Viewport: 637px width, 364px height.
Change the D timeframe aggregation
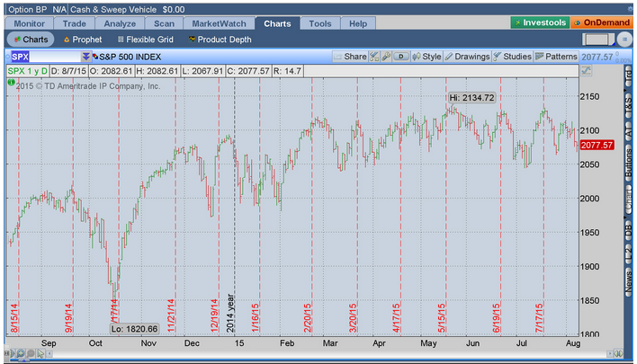[x=401, y=57]
